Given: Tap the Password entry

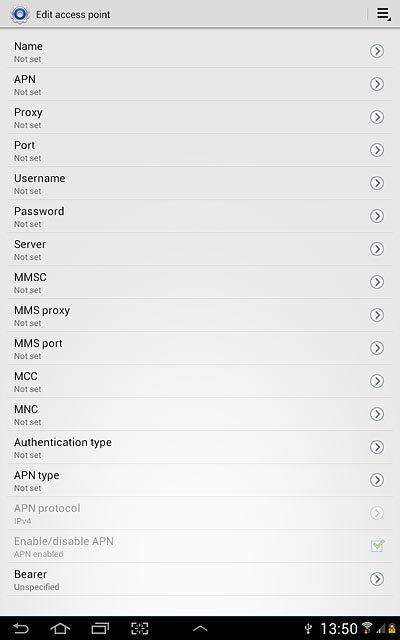Looking at the screenshot, I should click(x=200, y=216).
